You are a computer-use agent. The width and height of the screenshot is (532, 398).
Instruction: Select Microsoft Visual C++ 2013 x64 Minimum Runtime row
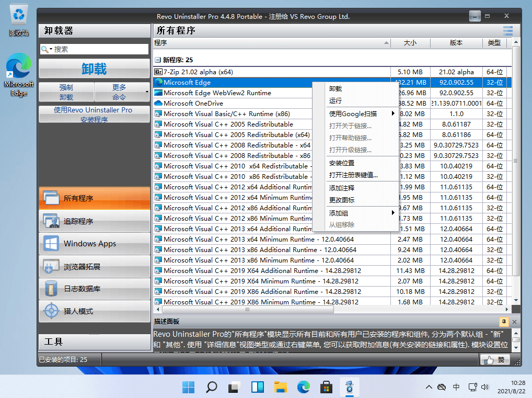click(x=332, y=240)
